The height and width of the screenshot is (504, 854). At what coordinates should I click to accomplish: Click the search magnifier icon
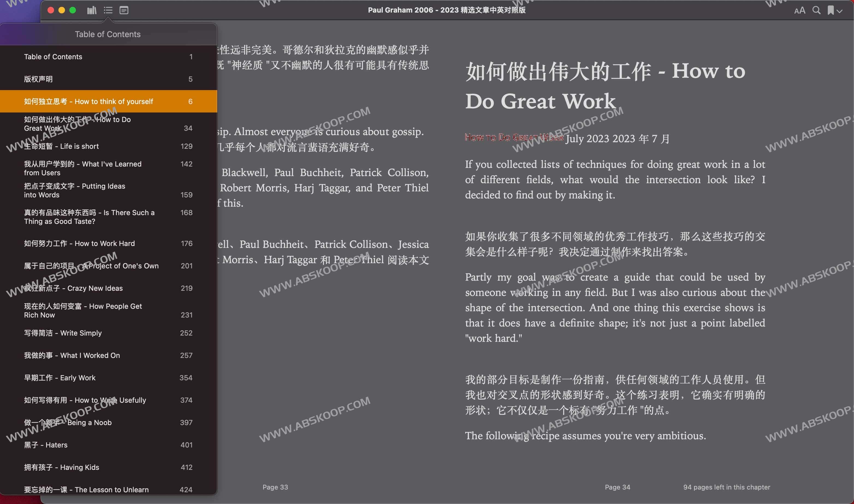tap(816, 10)
